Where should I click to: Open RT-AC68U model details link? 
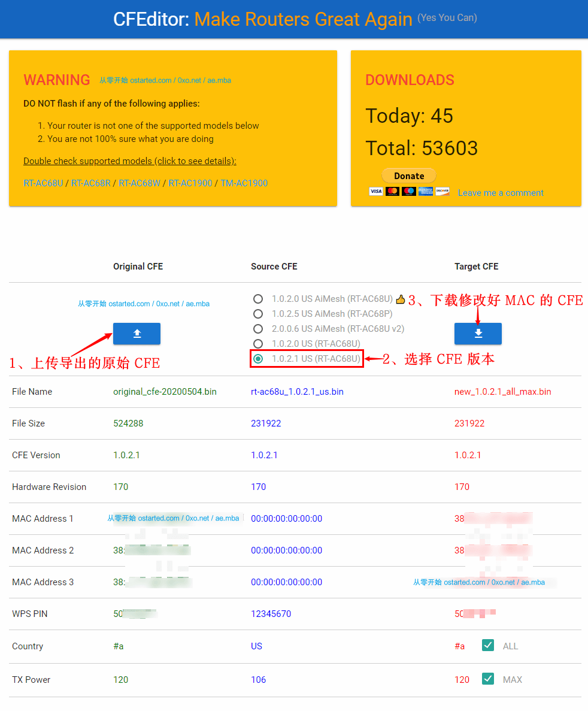coord(43,183)
